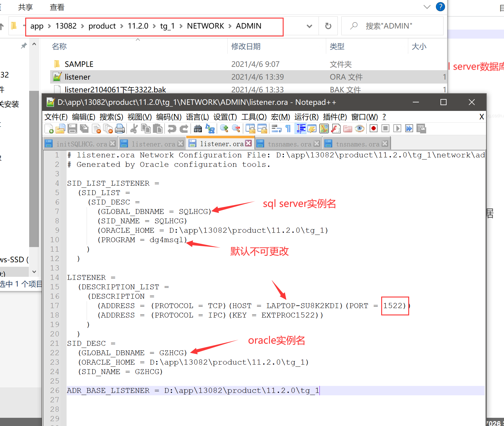Redo the edit via toolbar
The image size is (504, 426).
click(184, 129)
